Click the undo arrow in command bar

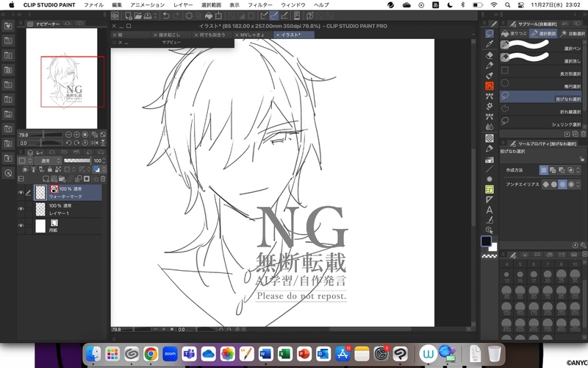[x=166, y=15]
